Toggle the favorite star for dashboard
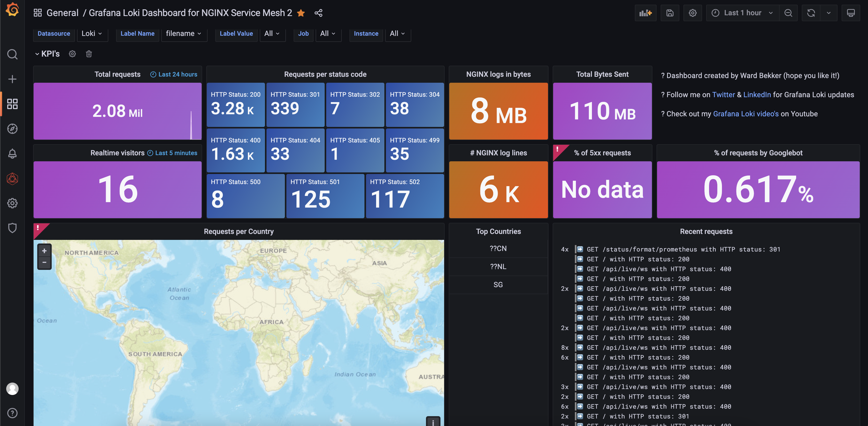Screen dimensions: 868x426 [301, 13]
